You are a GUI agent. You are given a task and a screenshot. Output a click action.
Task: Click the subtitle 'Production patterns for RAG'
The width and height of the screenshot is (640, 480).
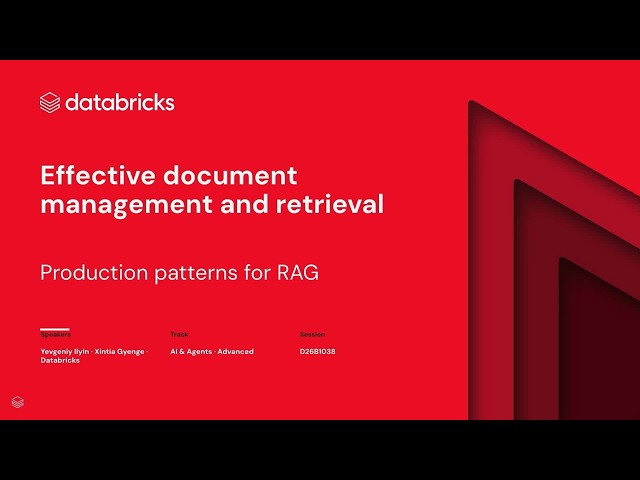coord(180,273)
